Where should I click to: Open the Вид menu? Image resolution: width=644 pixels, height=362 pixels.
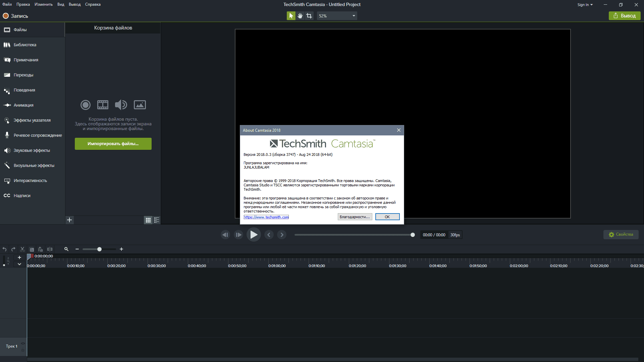pyautogui.click(x=61, y=4)
